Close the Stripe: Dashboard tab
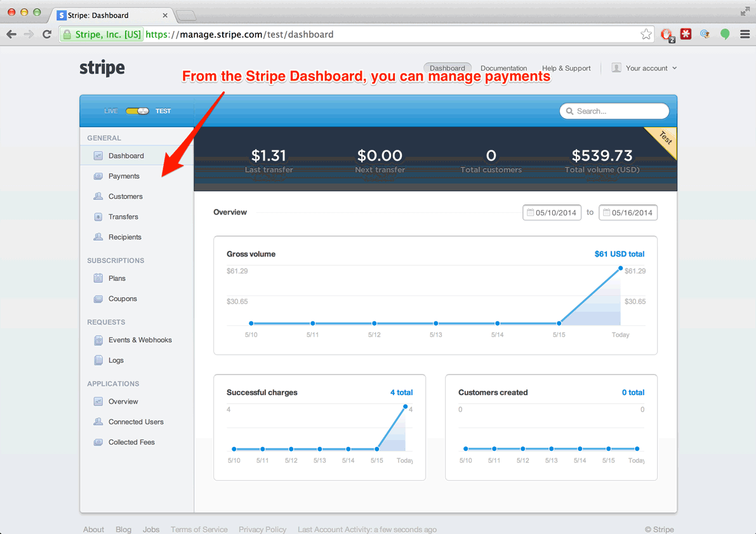Viewport: 756px width, 534px height. pyautogui.click(x=165, y=15)
